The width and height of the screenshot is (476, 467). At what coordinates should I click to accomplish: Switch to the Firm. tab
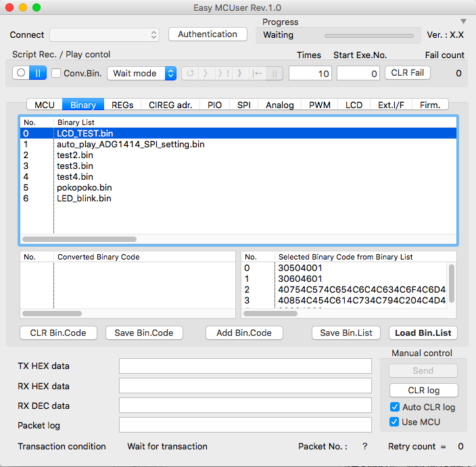pyautogui.click(x=430, y=105)
